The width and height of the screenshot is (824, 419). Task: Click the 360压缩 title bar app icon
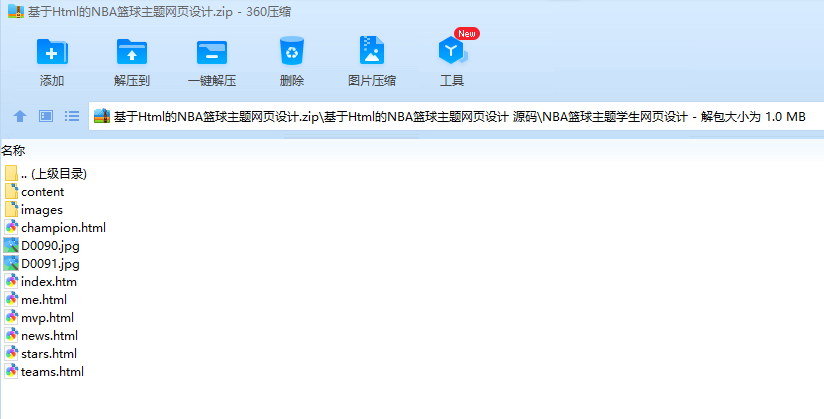tap(16, 12)
